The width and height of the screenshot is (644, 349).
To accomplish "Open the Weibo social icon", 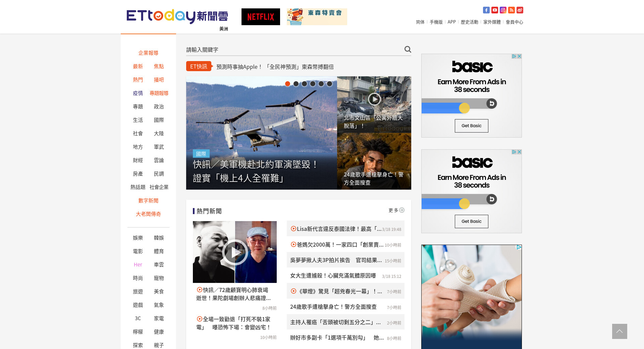I will coord(520,10).
